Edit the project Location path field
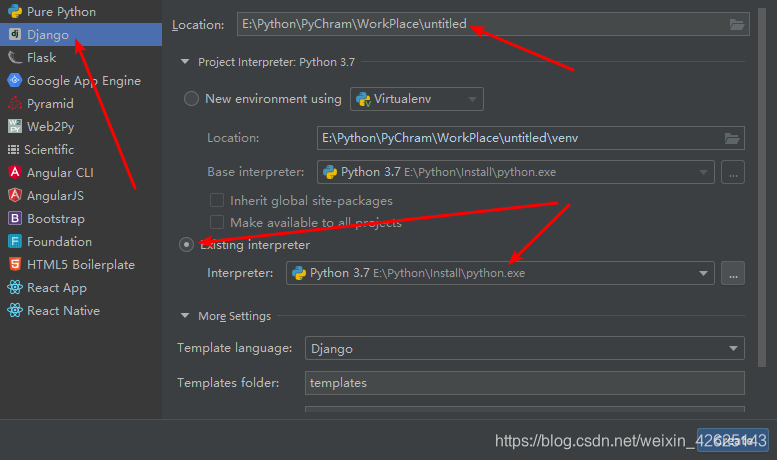The width and height of the screenshot is (777, 460). point(493,24)
